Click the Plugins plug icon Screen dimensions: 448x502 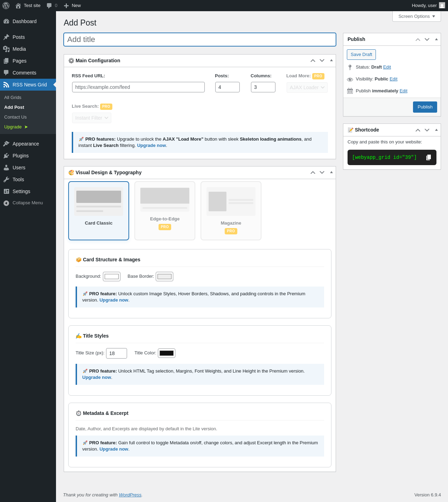6,156
